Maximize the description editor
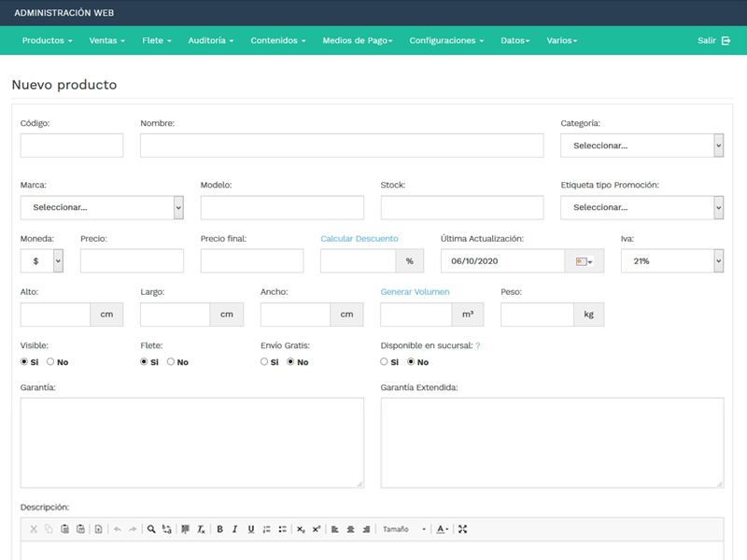This screenshot has width=747, height=560. [x=462, y=529]
